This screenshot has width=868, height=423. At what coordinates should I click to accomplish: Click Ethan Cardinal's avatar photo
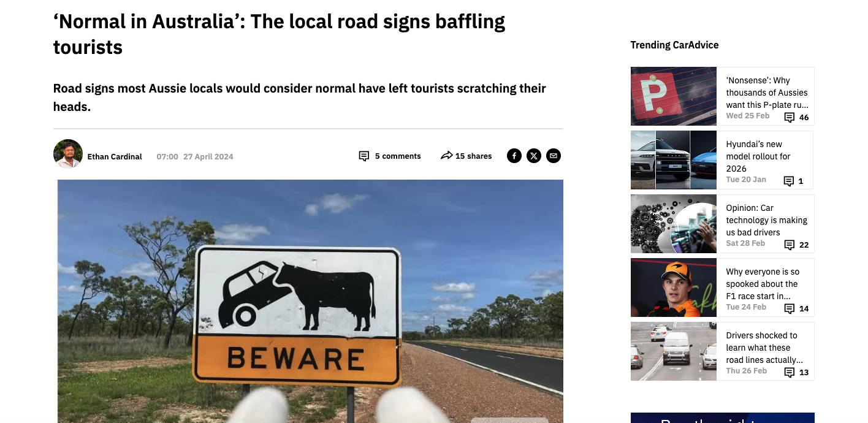tap(68, 154)
